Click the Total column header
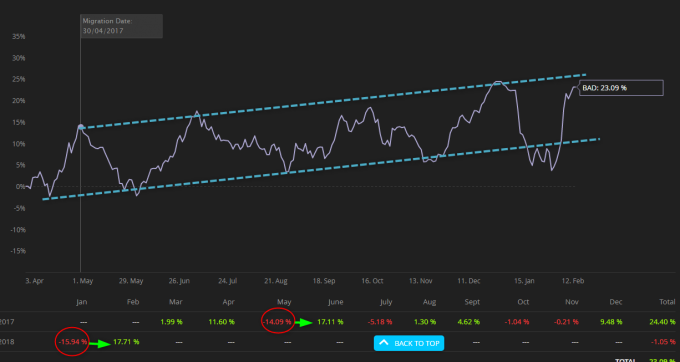The height and width of the screenshot is (362, 680). click(667, 302)
